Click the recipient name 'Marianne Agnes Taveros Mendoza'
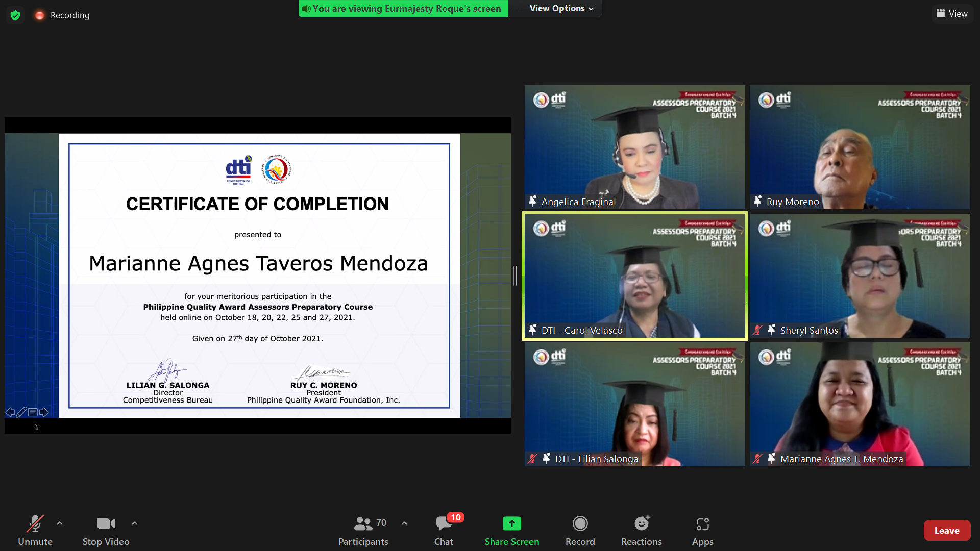 click(x=258, y=264)
